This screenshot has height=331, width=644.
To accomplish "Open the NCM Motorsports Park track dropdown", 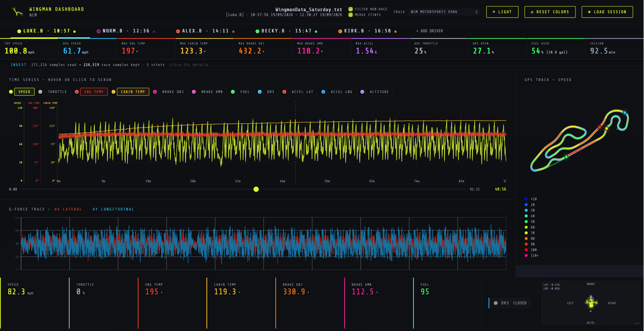I will pos(444,12).
